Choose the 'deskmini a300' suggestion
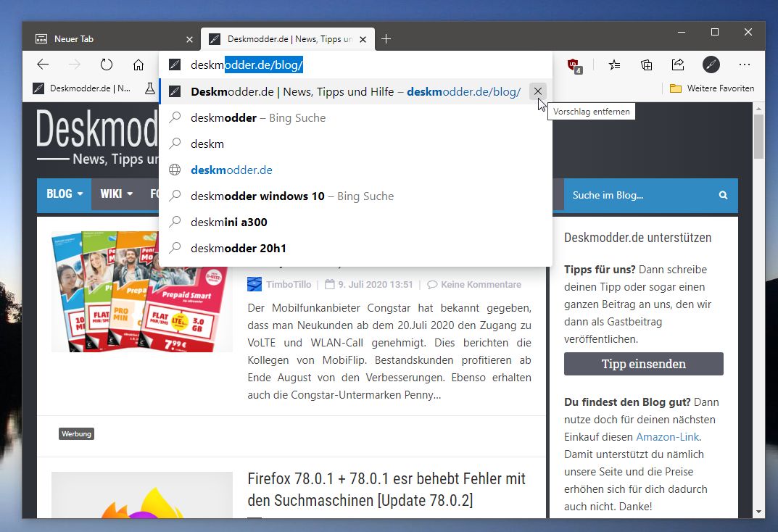778x532 pixels. click(x=355, y=222)
